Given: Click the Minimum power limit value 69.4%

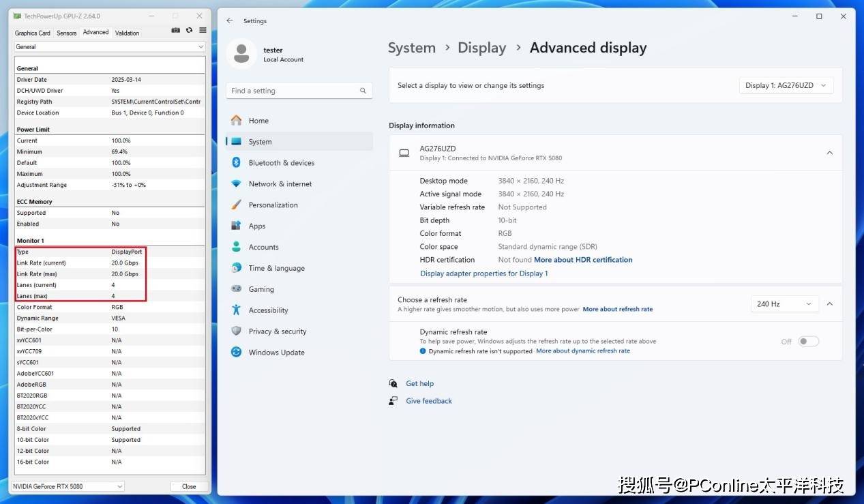Looking at the screenshot, I should pos(120,151).
